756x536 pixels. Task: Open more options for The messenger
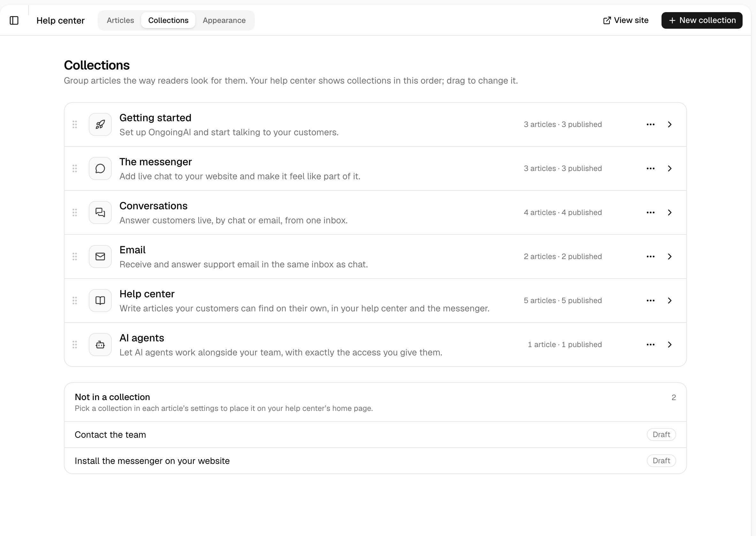tap(651, 168)
